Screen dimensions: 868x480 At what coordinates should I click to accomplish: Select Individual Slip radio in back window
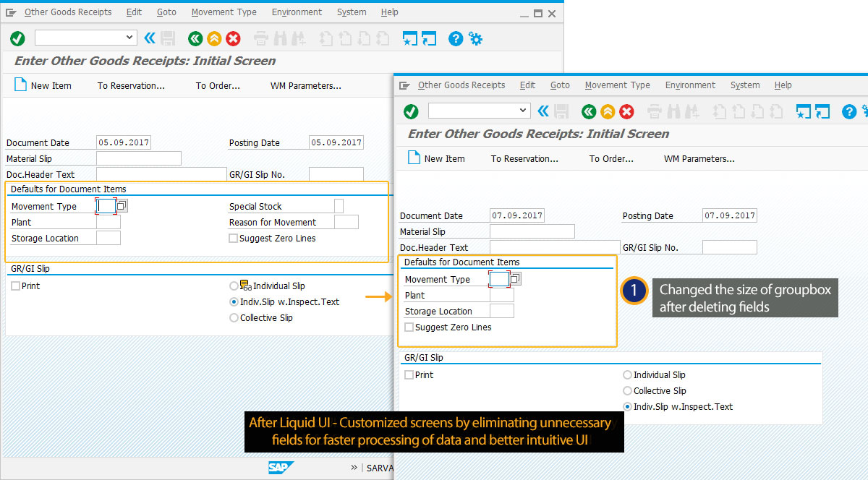(x=233, y=286)
